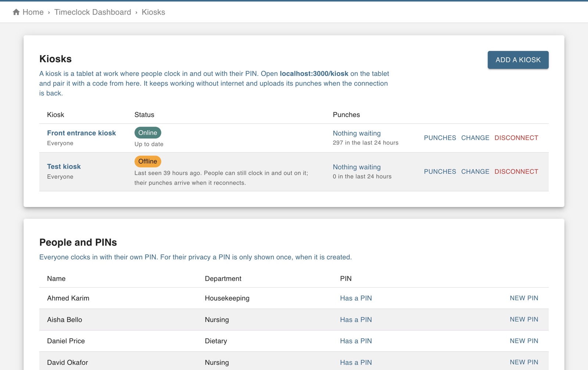View punches for Front entrance kiosk
Viewport: 588px width, 370px height.
tap(440, 138)
